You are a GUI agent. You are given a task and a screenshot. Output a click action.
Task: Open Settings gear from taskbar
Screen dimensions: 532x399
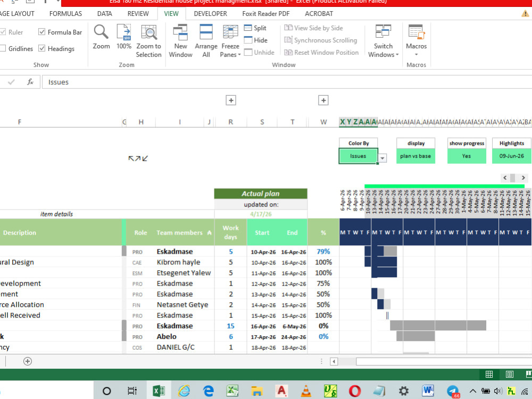[x=403, y=391]
